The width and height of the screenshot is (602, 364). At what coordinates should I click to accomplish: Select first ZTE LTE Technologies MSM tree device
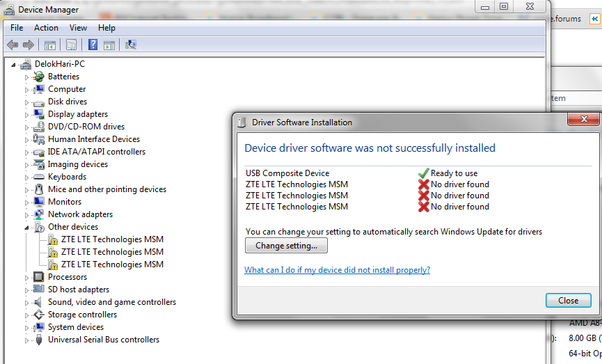(x=112, y=239)
